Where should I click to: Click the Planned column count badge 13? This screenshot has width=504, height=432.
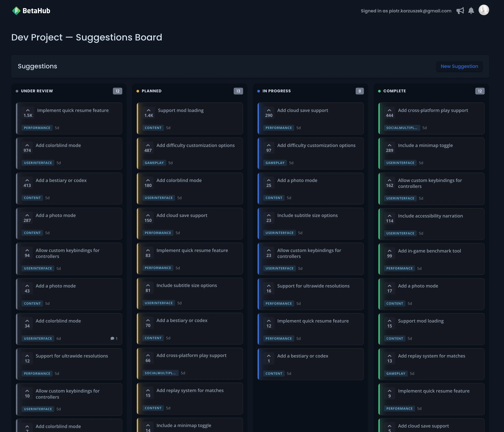238,91
